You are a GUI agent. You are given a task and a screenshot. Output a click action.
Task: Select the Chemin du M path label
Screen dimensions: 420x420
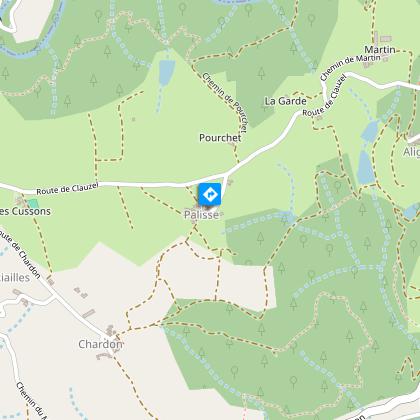32,401
